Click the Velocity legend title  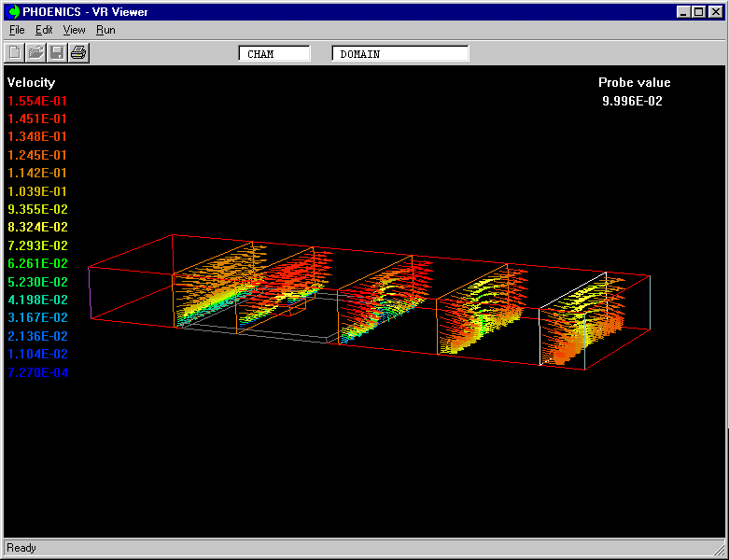[x=31, y=83]
